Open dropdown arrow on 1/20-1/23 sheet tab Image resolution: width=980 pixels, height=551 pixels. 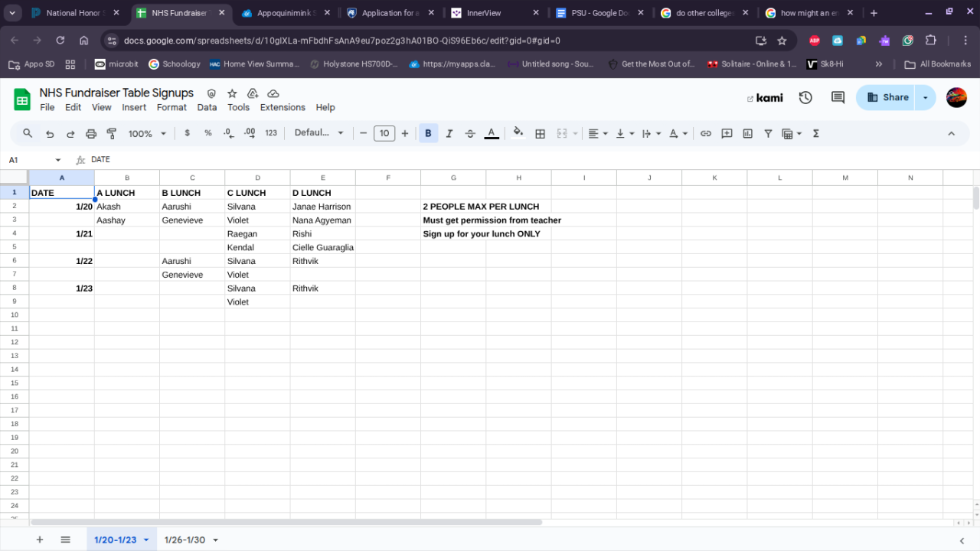(x=146, y=540)
